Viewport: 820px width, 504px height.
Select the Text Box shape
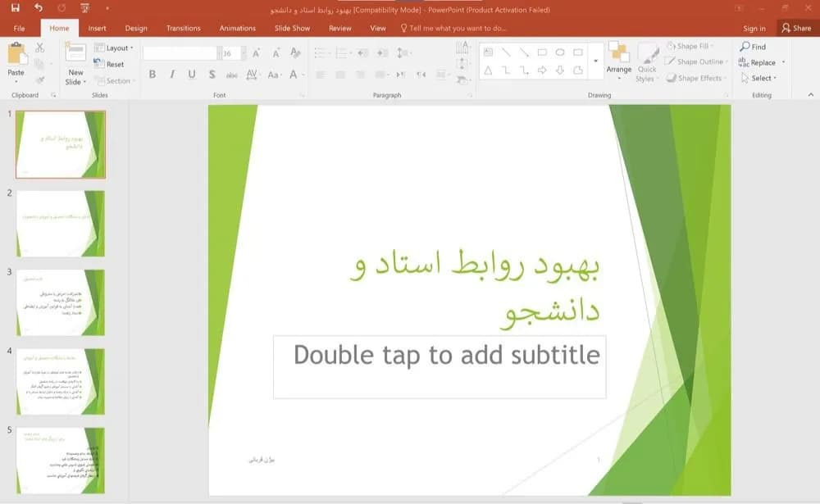click(x=488, y=52)
